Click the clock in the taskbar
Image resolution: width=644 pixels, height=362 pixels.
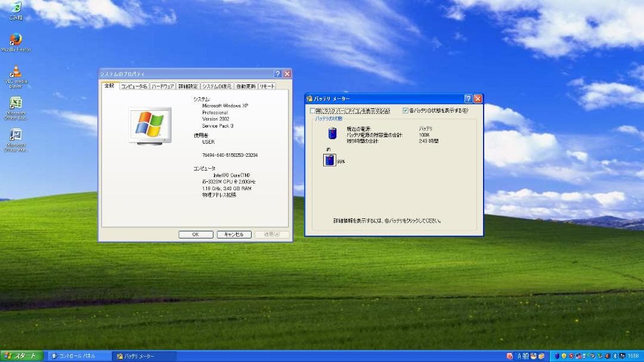[x=634, y=356]
